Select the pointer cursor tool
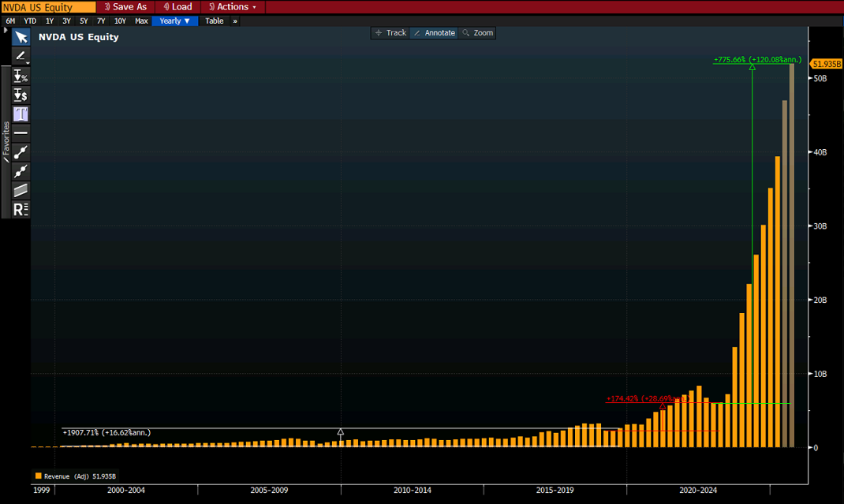This screenshot has width=844, height=504. coord(21,37)
